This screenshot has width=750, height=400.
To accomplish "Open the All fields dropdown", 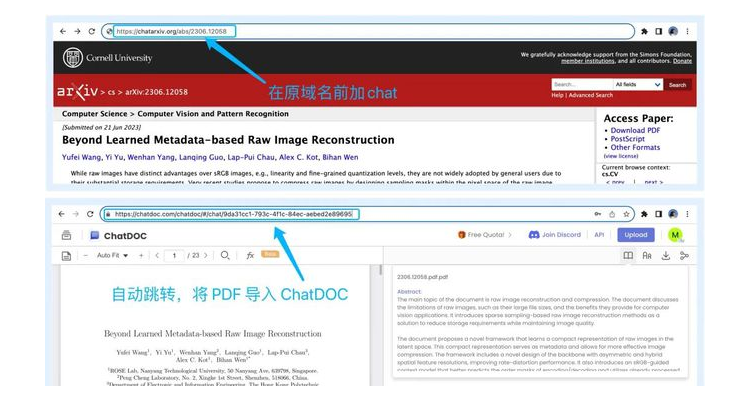I will 638,85.
